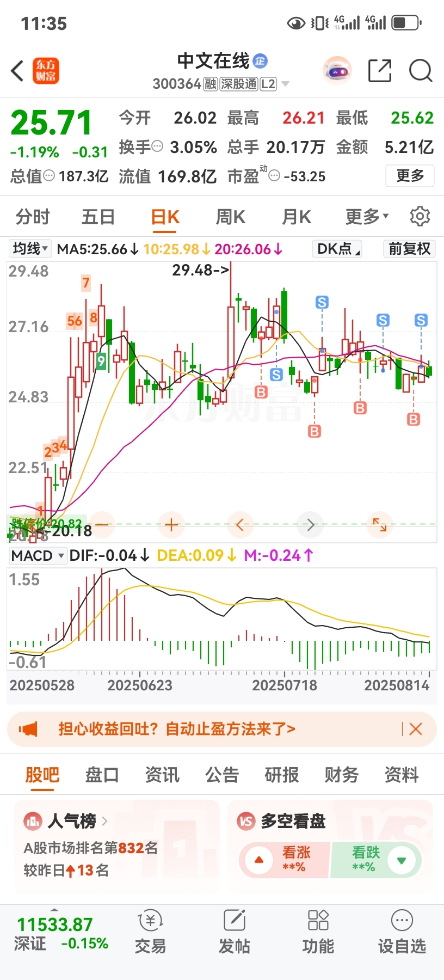
Task: Tap the 人气榜 chart icon
Action: point(33,821)
